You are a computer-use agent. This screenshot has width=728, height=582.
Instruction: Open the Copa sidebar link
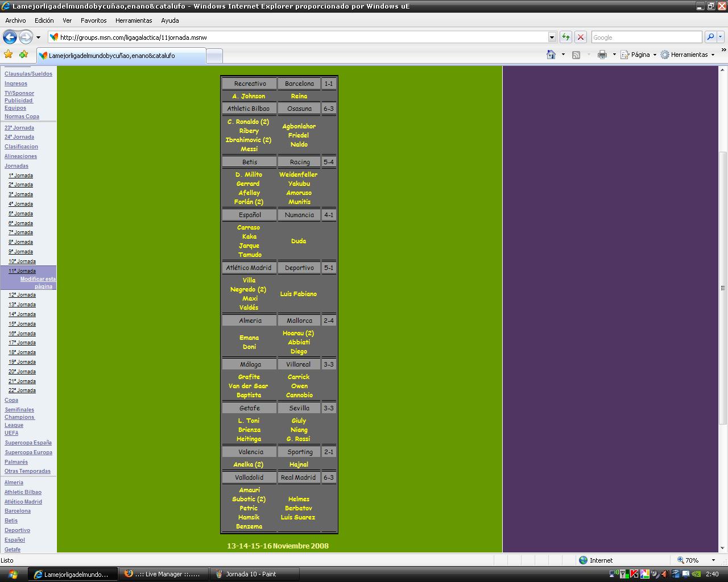coord(11,400)
